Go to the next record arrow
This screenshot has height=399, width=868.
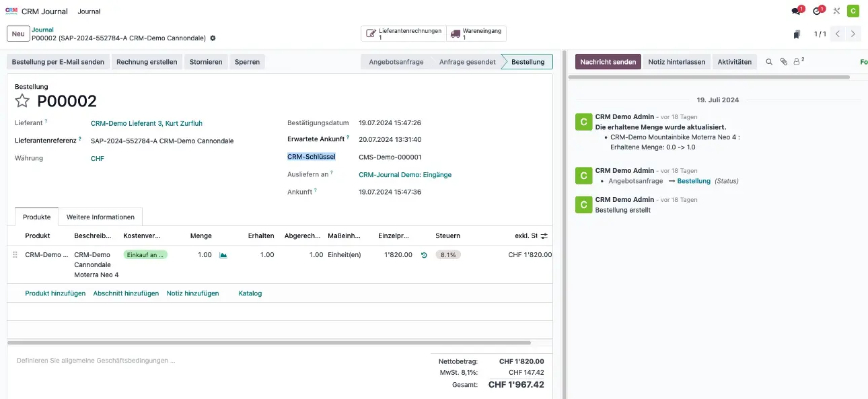click(x=854, y=34)
